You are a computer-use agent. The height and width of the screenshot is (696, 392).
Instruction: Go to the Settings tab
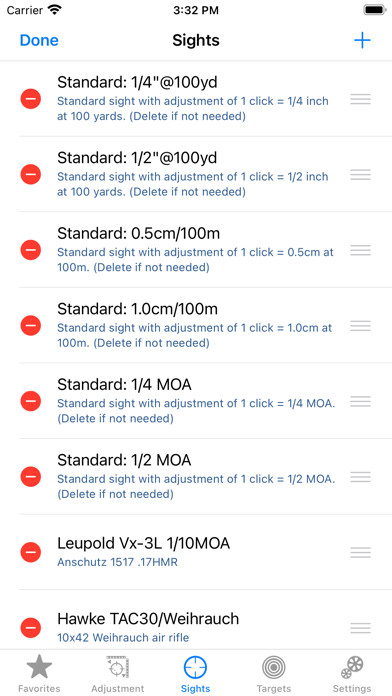pos(352,674)
